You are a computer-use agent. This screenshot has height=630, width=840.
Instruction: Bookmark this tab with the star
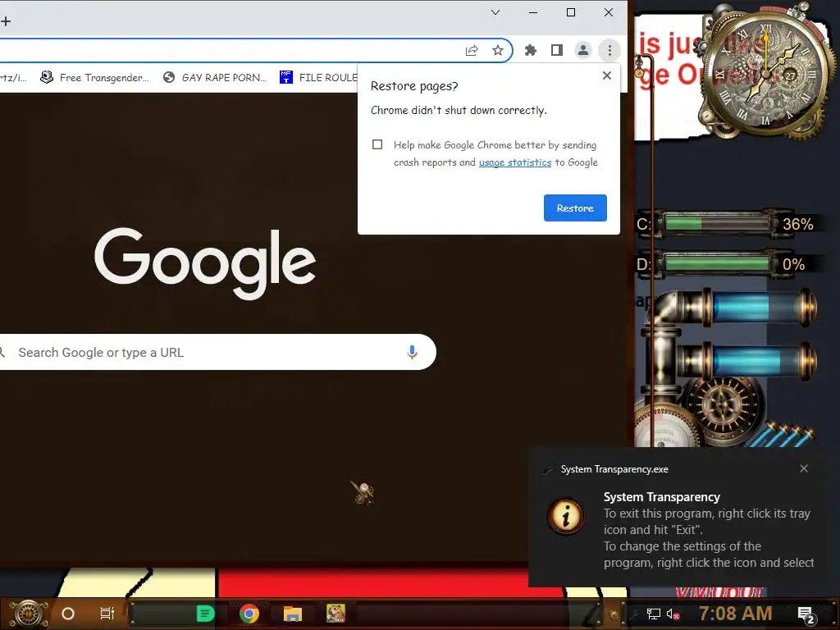pos(498,50)
